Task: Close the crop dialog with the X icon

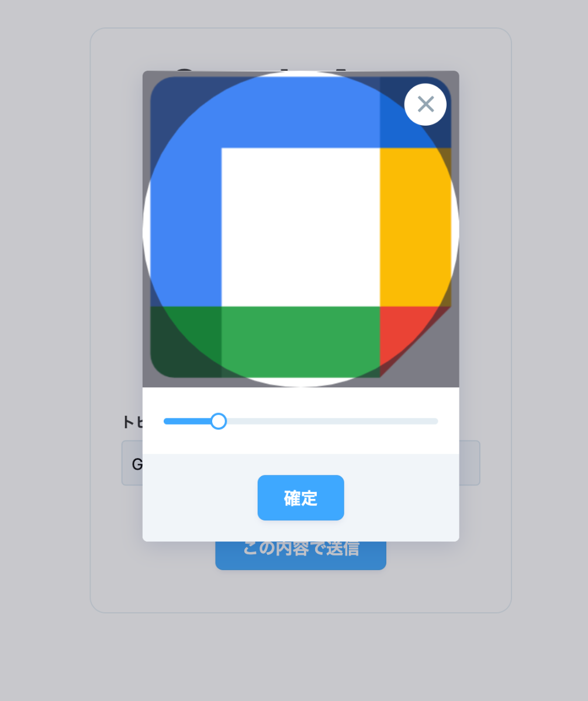Action: 426,105
